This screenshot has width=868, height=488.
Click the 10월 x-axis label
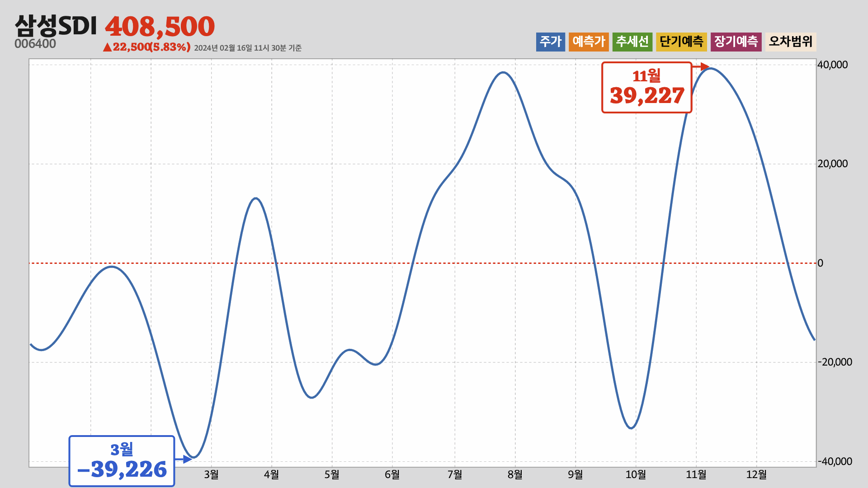(636, 474)
